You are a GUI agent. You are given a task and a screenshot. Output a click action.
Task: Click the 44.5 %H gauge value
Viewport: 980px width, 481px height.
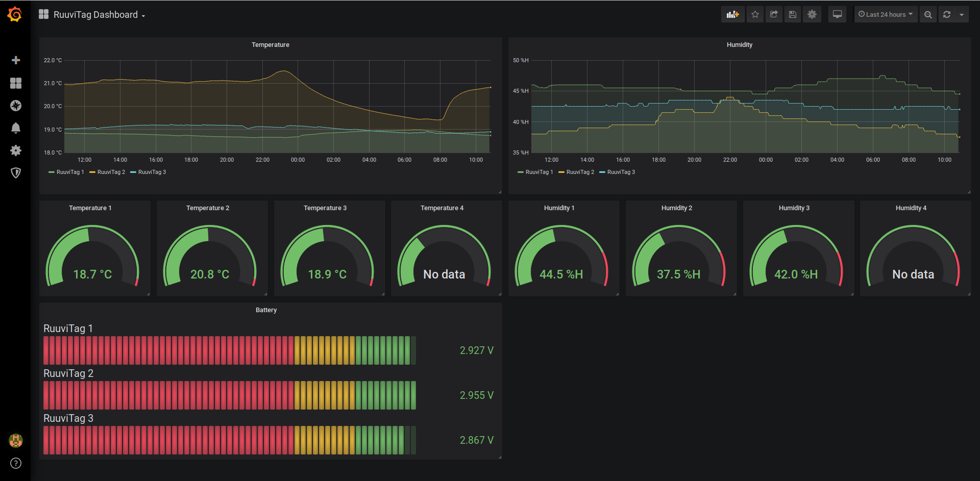coord(561,274)
